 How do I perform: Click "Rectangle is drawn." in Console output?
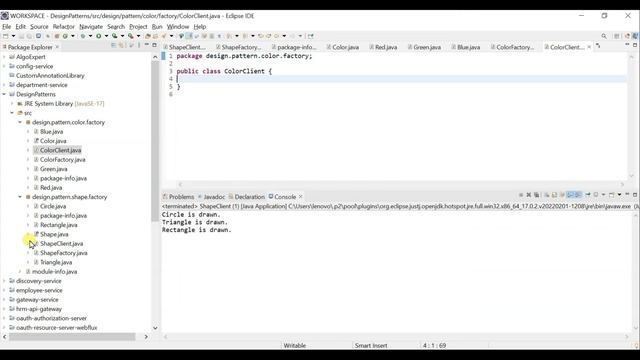(x=197, y=230)
